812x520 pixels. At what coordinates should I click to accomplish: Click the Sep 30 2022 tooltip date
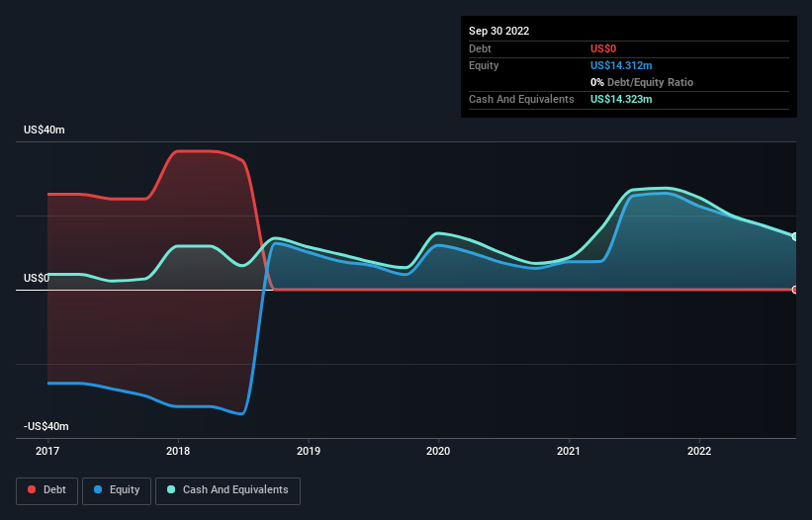(x=498, y=31)
